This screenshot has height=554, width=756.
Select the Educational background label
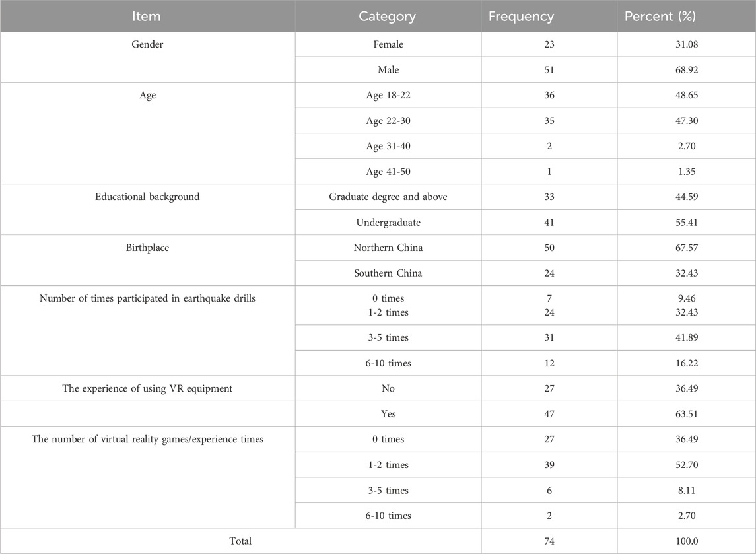[147, 197]
